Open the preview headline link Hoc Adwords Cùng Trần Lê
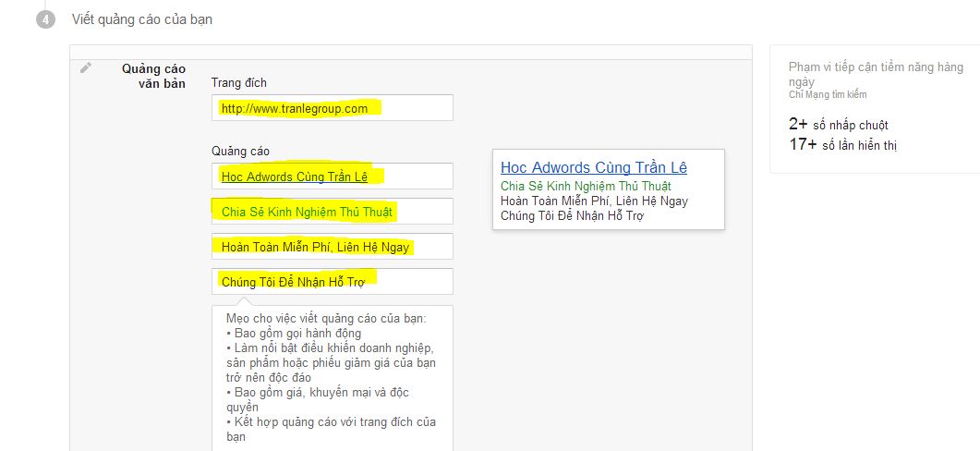The width and height of the screenshot is (980, 451). 594,167
